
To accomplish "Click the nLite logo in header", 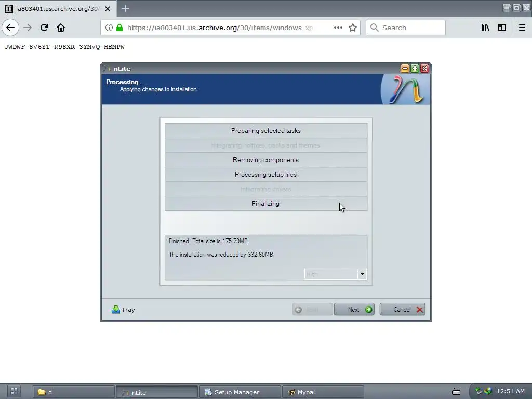I will (405, 89).
